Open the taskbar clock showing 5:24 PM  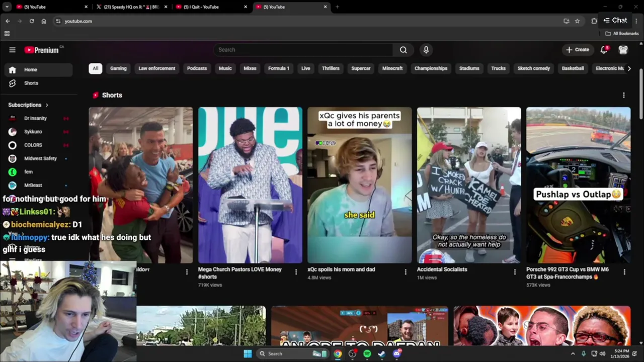619,353
